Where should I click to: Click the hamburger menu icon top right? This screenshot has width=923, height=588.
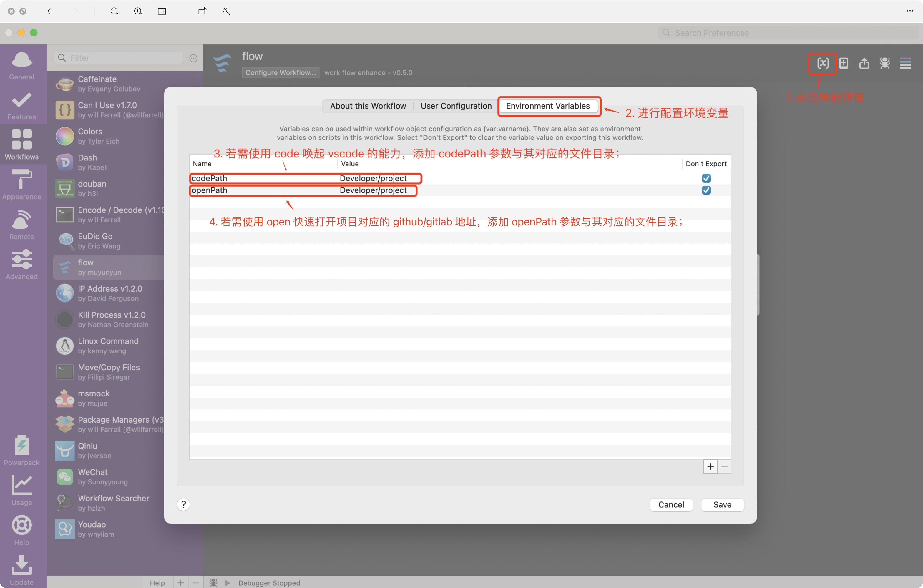[905, 63]
